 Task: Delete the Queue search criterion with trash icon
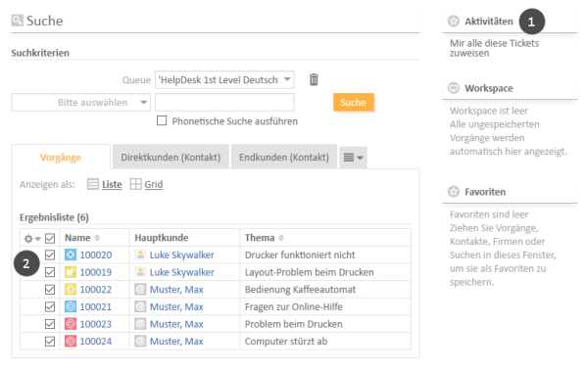(x=314, y=80)
